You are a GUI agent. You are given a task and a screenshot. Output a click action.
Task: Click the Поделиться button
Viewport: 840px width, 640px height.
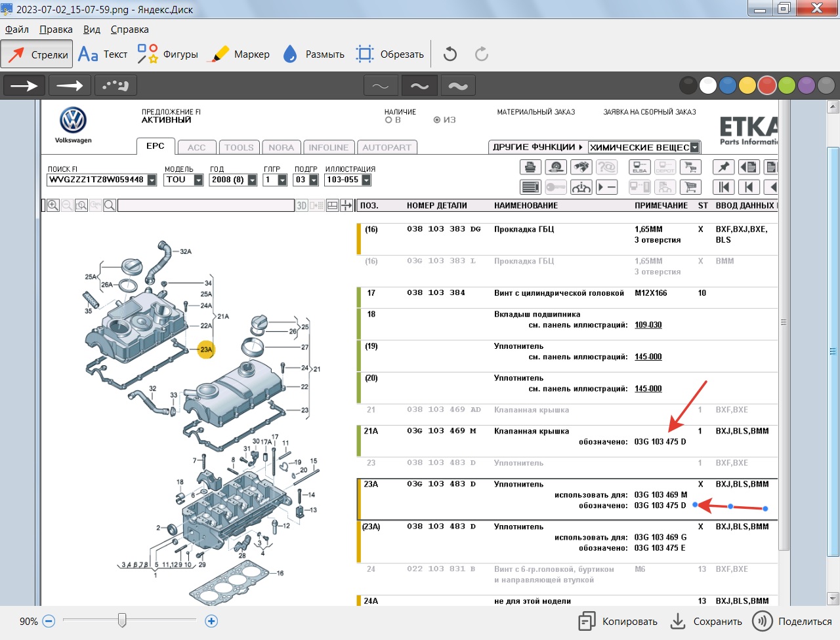pos(792,621)
